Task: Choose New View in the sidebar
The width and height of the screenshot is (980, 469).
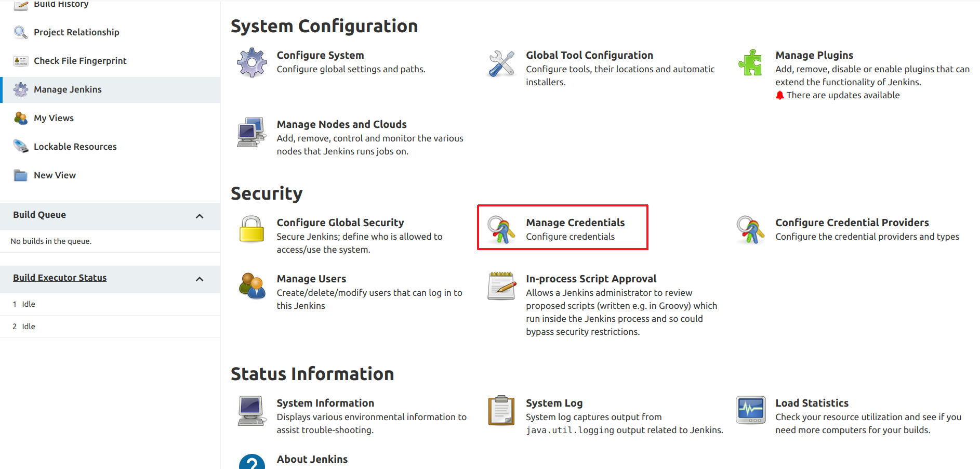Action: (x=55, y=175)
